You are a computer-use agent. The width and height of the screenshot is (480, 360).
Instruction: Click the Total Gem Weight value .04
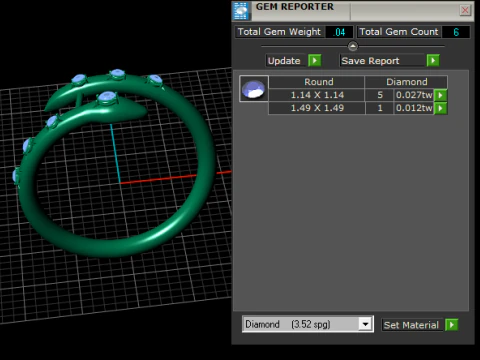339,32
